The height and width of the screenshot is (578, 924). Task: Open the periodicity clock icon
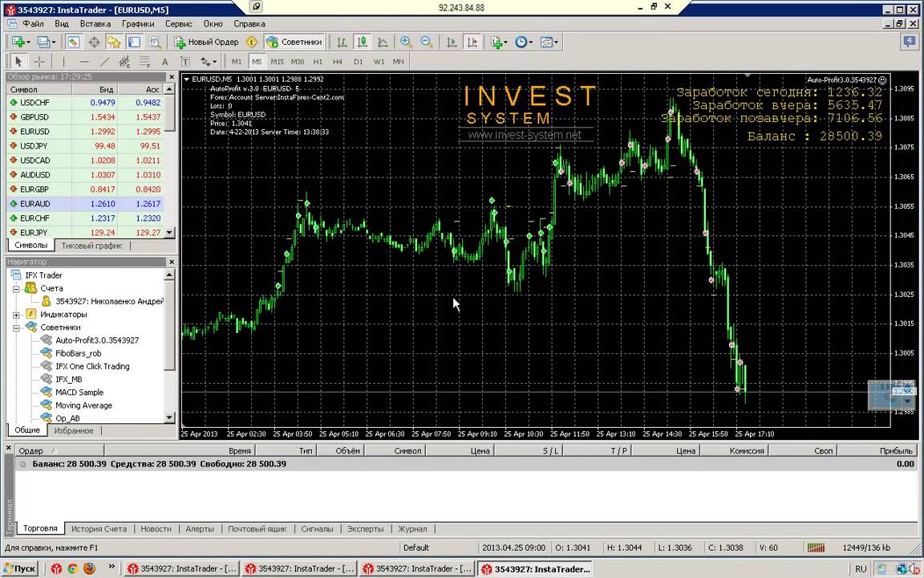point(523,42)
